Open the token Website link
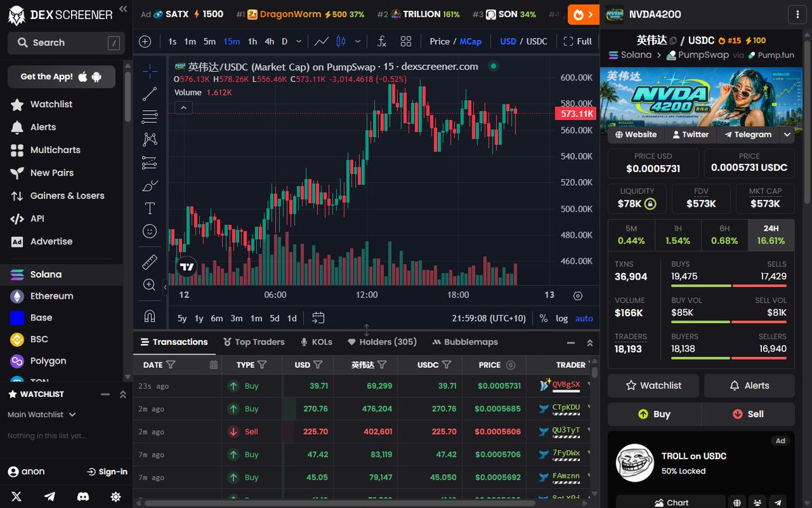812x508 pixels. pos(635,134)
